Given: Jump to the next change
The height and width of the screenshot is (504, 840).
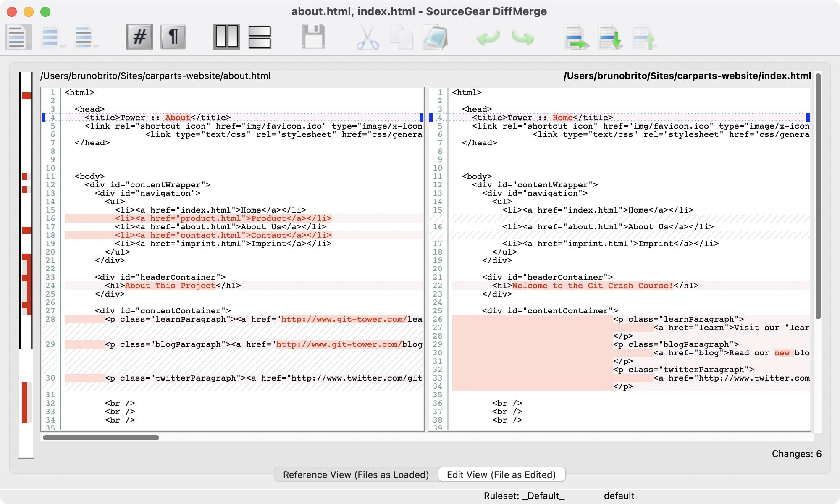Looking at the screenshot, I should (x=610, y=37).
